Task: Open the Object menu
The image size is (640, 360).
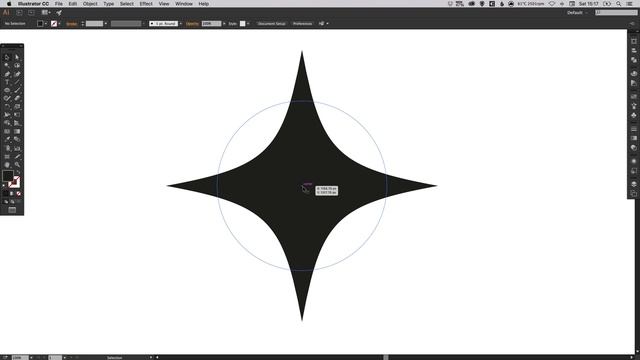Action: click(x=90, y=4)
